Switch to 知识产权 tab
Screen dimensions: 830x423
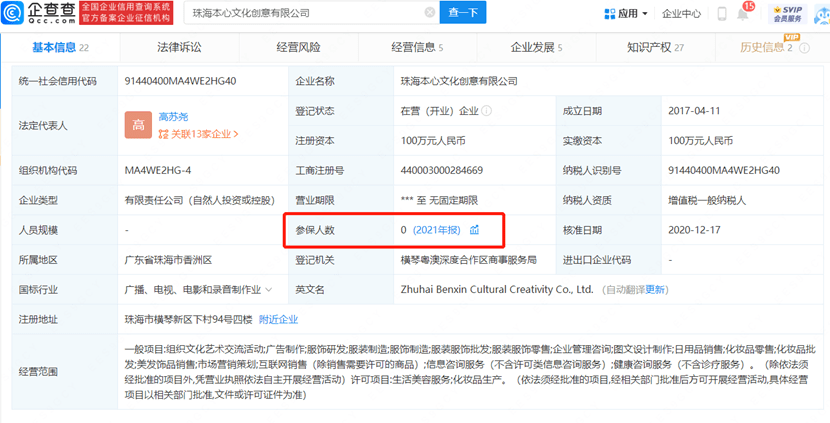pyautogui.click(x=655, y=48)
